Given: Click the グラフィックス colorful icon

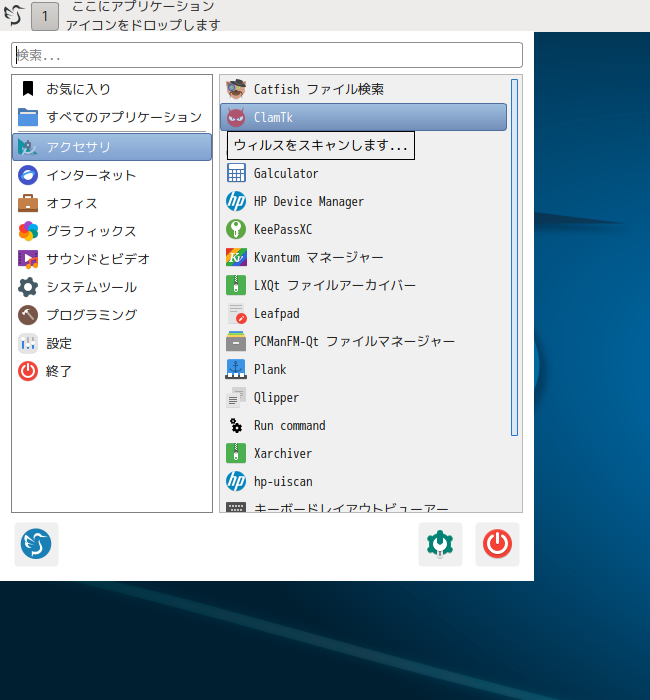Looking at the screenshot, I should click(x=28, y=231).
